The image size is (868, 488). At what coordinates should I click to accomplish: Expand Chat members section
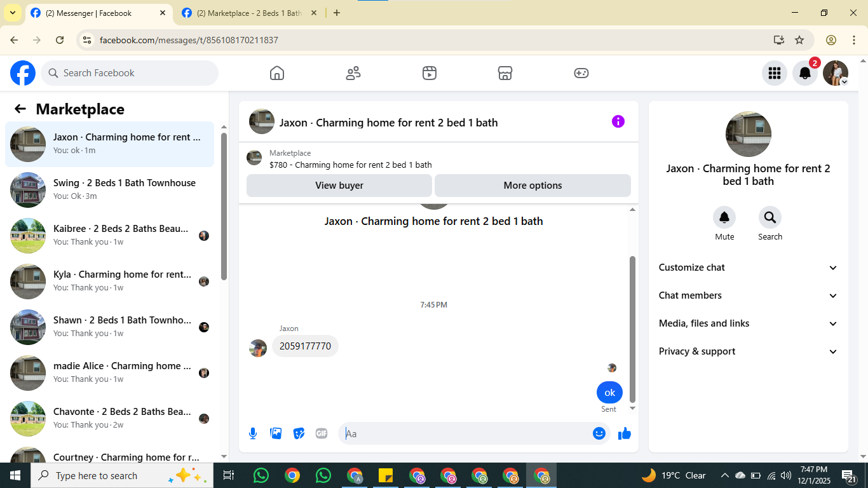[x=749, y=295]
